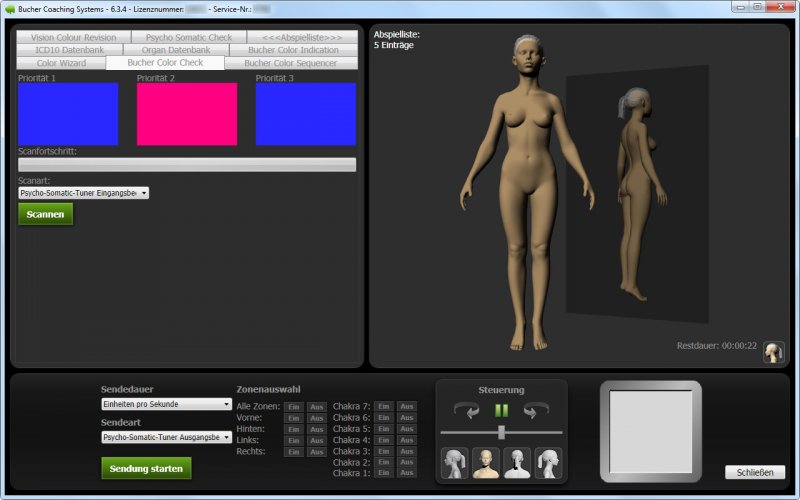Turn Chakra 7 Ein
800x500 pixels.
tap(384, 406)
